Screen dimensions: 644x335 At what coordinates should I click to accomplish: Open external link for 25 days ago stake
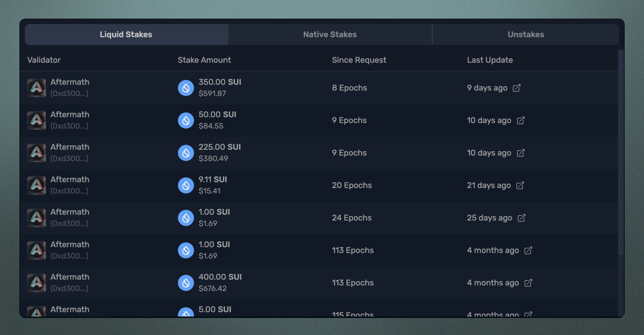(x=521, y=218)
